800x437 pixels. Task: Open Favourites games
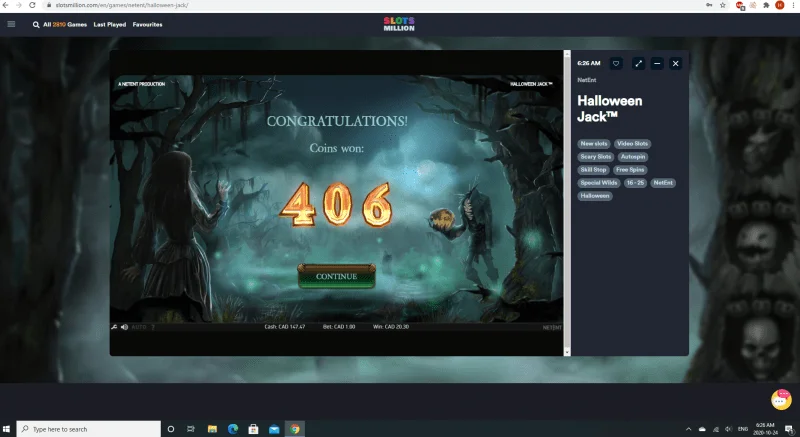[x=147, y=24]
